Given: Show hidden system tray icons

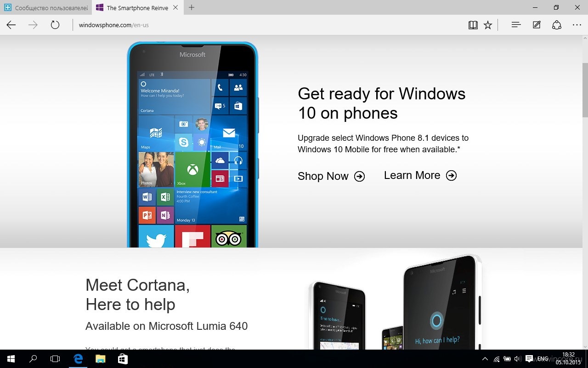Looking at the screenshot, I should tap(485, 359).
